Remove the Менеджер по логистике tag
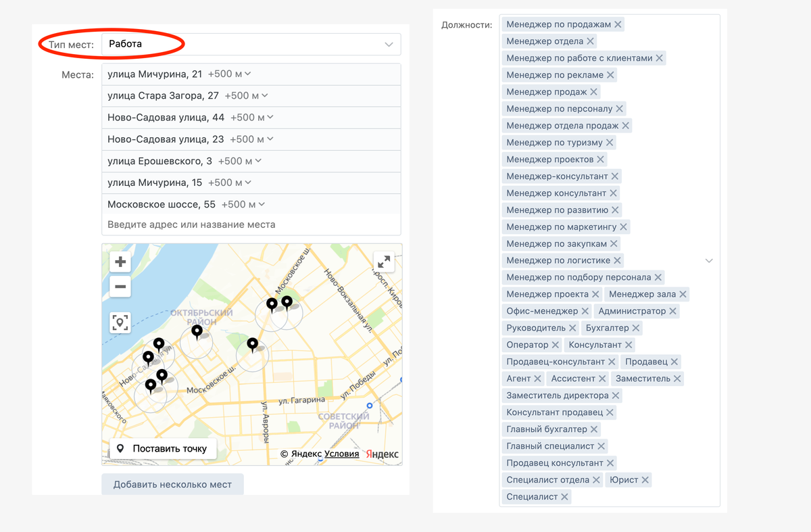The image size is (811, 532). pyautogui.click(x=617, y=260)
